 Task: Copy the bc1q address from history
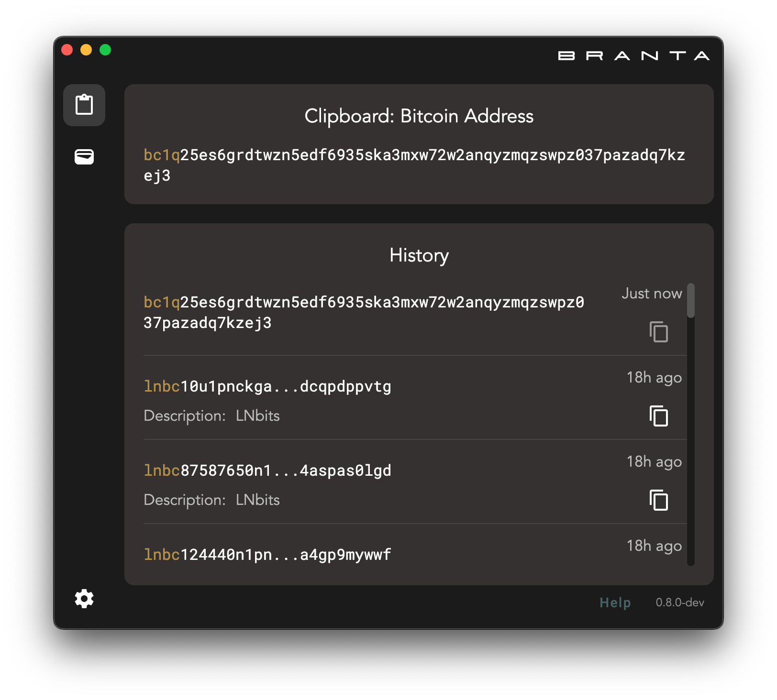[659, 332]
